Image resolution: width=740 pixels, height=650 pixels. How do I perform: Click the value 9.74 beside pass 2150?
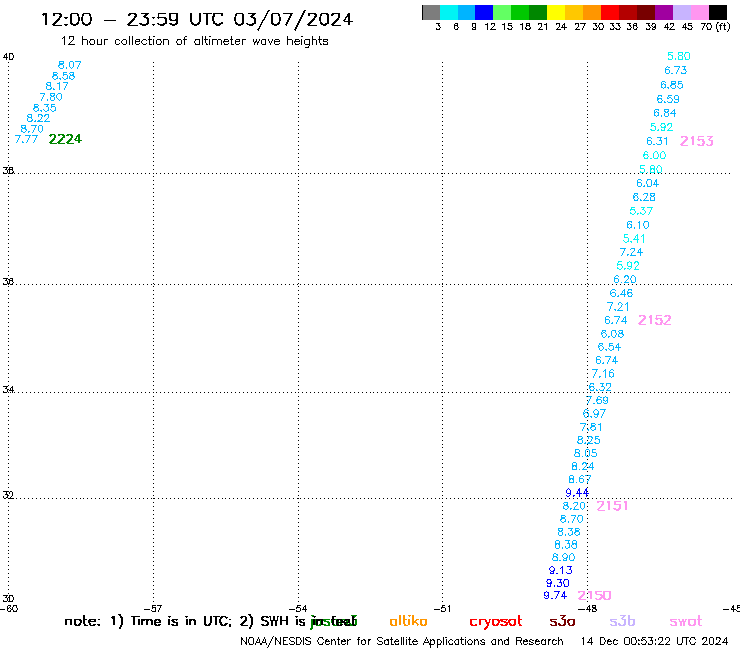coord(555,596)
